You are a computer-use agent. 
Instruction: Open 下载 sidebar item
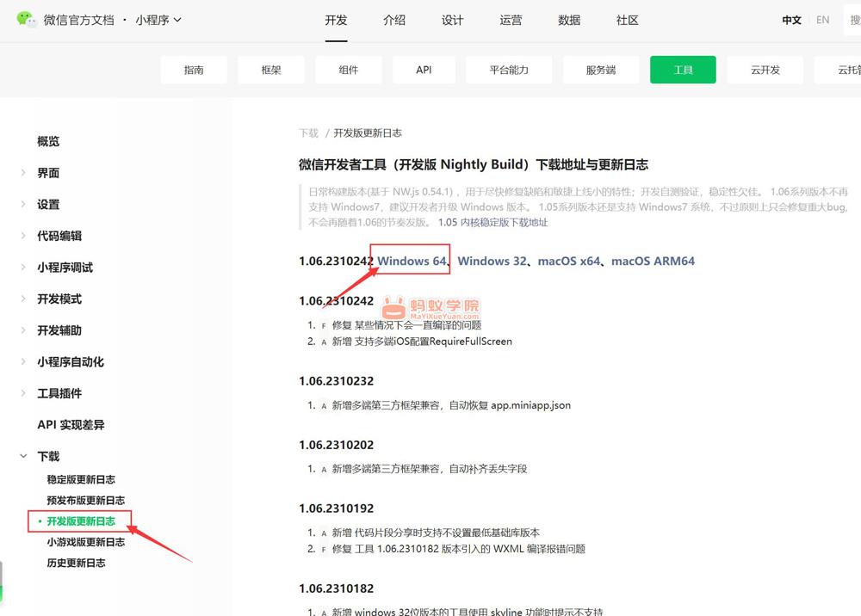48,456
